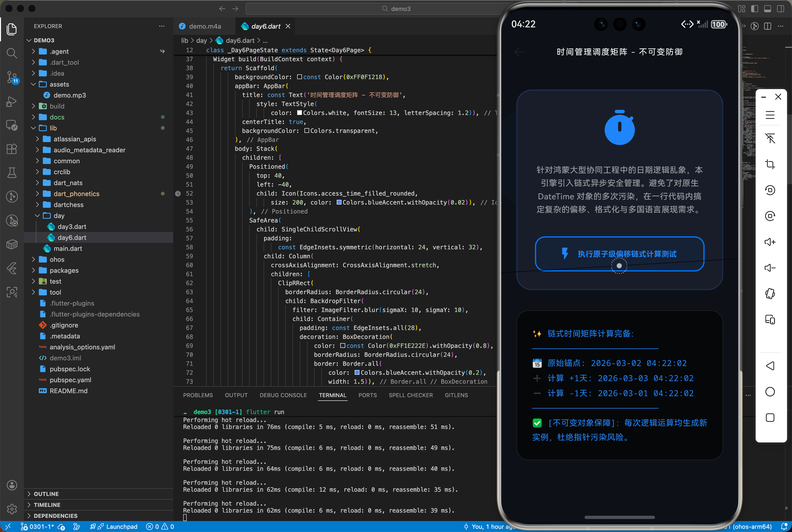Open Source Control with 11 changes

[x=12, y=77]
